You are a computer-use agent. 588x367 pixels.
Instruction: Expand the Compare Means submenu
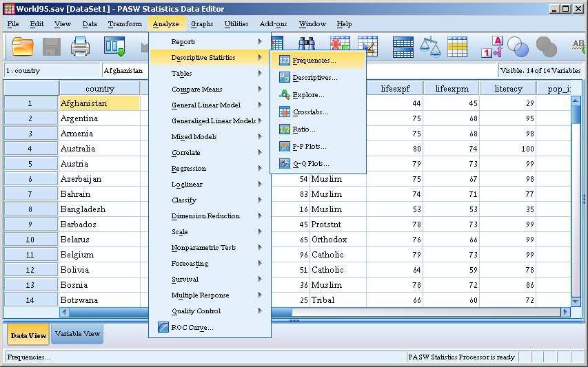tap(210, 89)
